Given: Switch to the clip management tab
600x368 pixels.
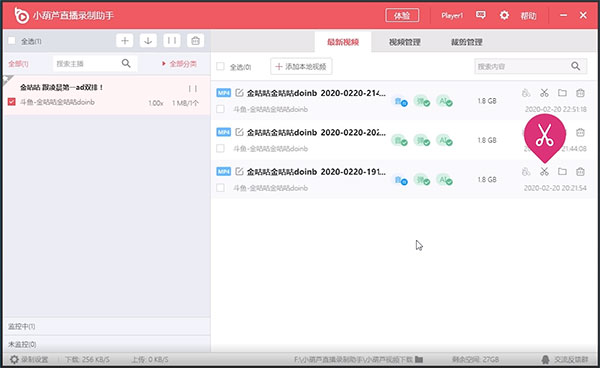Looking at the screenshot, I should 466,42.
